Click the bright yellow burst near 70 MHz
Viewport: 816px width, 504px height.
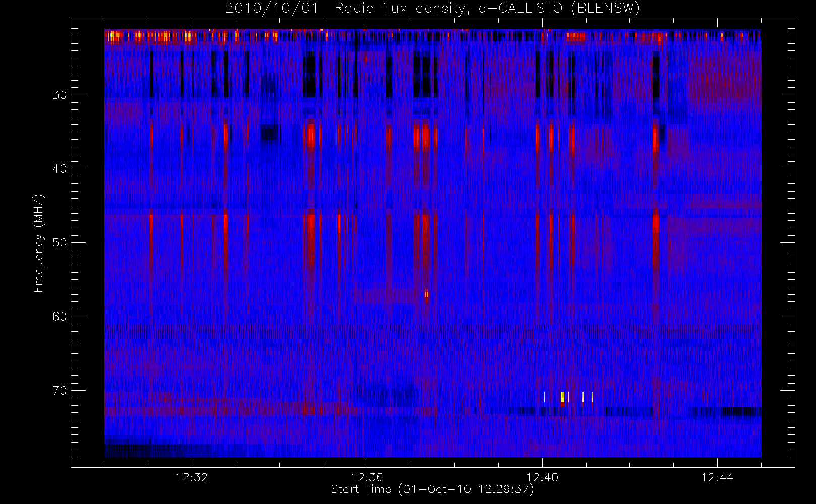click(562, 397)
